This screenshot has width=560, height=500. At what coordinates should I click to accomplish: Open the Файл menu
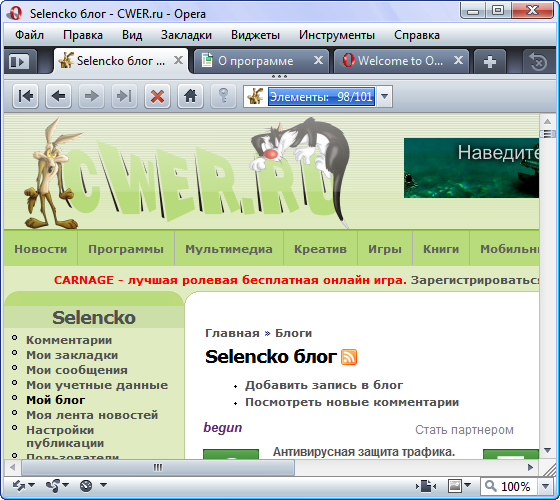click(29, 35)
